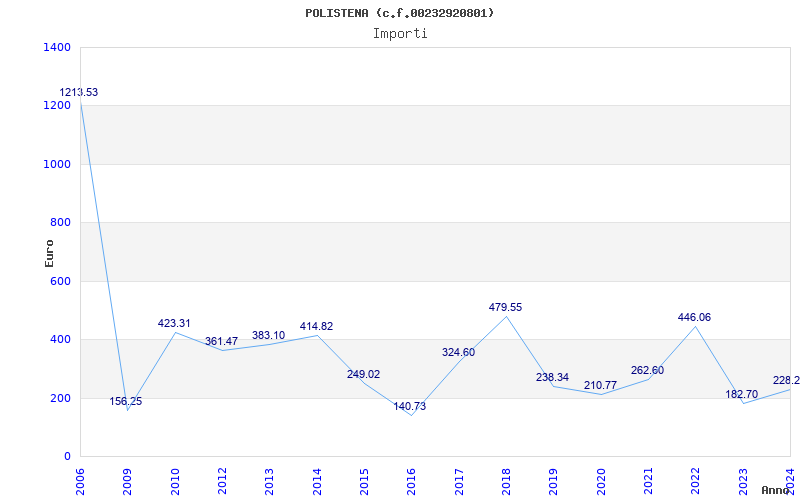
Task: Select the 2018 year axis label
Action: coord(506,481)
